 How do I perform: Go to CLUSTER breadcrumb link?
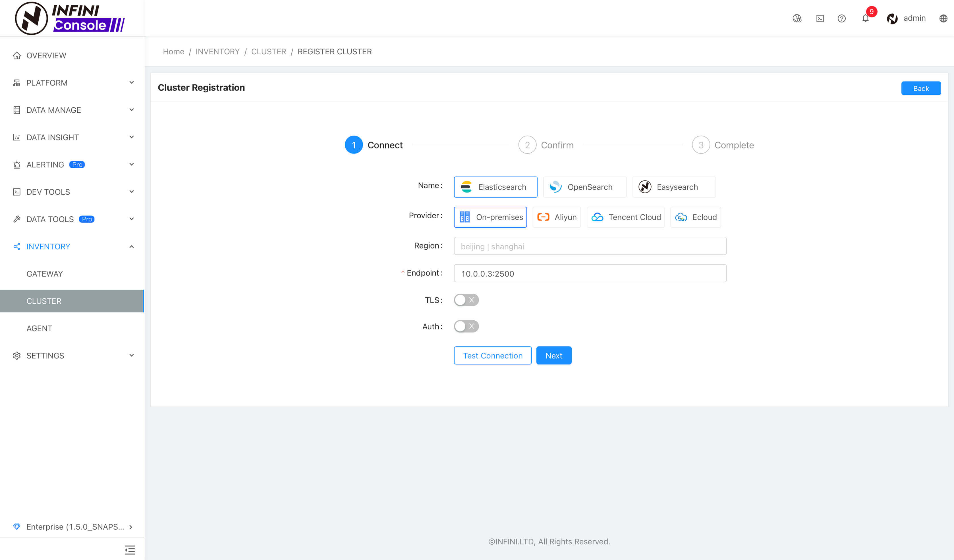(x=268, y=51)
